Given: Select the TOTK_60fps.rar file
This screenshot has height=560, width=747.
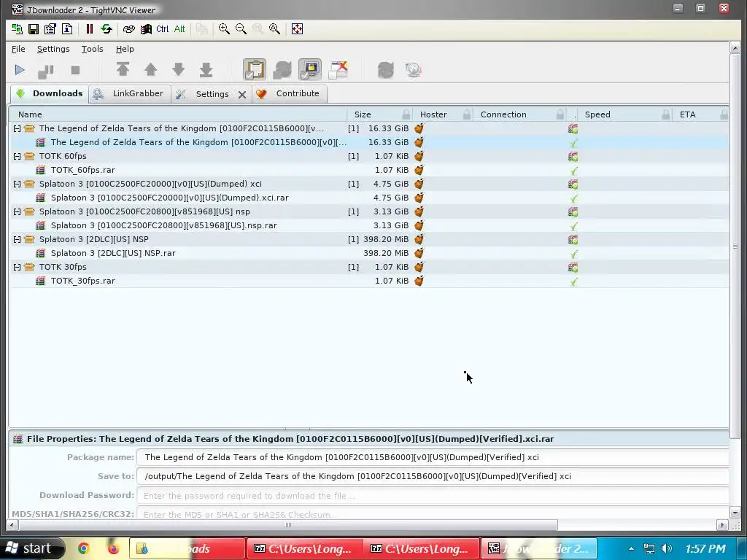Looking at the screenshot, I should tap(369, 170).
